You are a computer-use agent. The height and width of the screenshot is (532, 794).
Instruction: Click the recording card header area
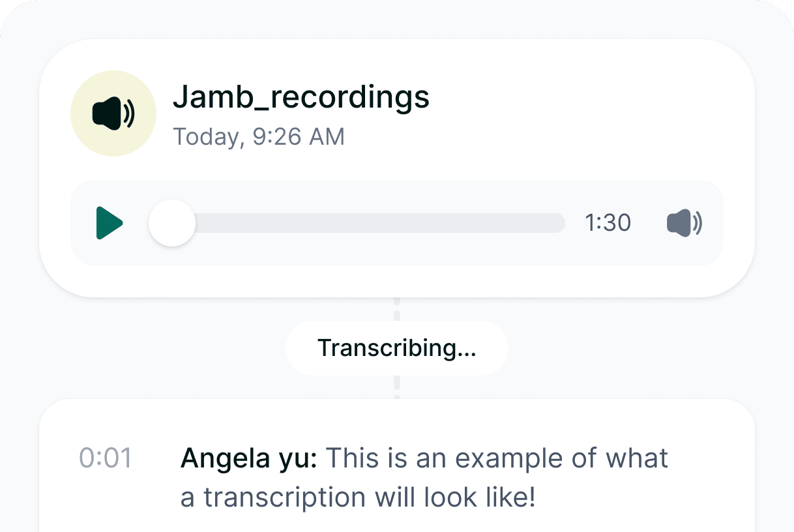pyautogui.click(x=397, y=113)
